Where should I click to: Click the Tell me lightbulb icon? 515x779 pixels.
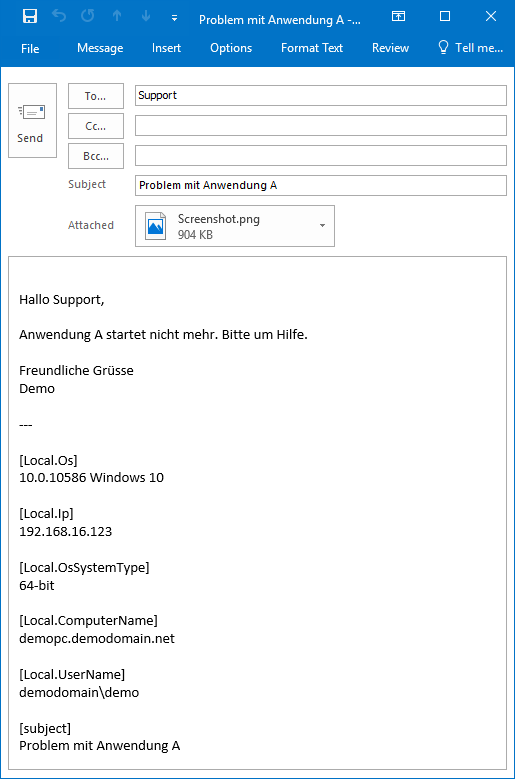coord(443,47)
